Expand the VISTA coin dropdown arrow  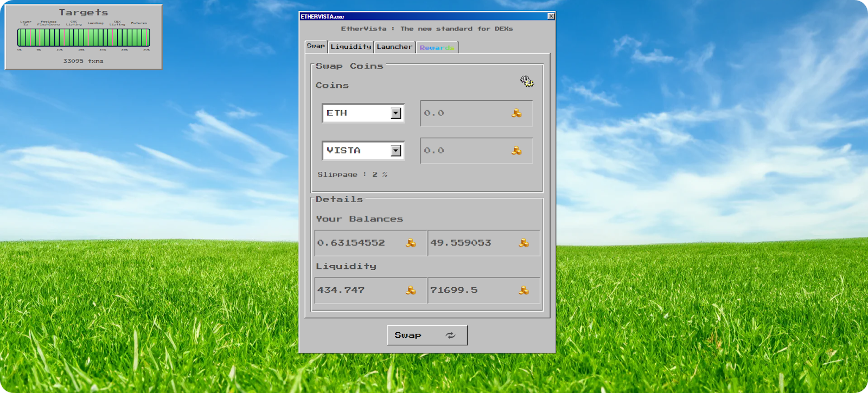396,151
